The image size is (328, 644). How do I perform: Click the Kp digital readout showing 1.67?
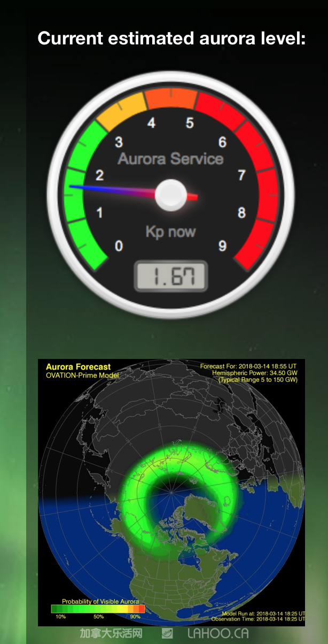[171, 277]
